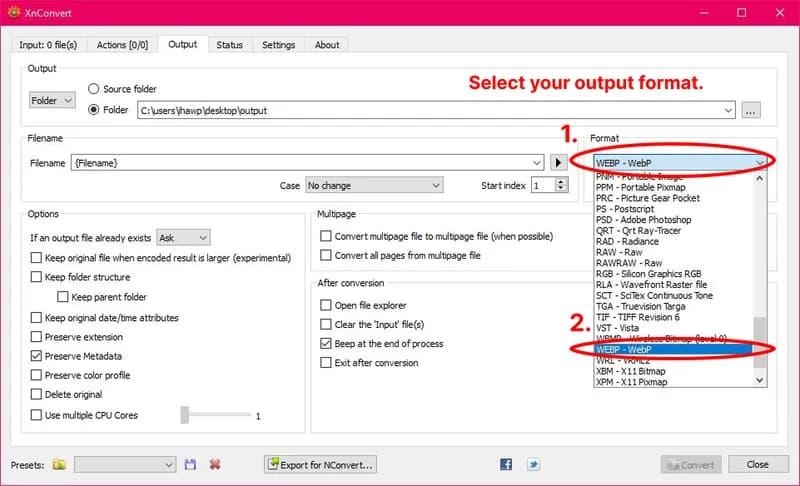
Task: Select the Output tab
Action: (183, 44)
